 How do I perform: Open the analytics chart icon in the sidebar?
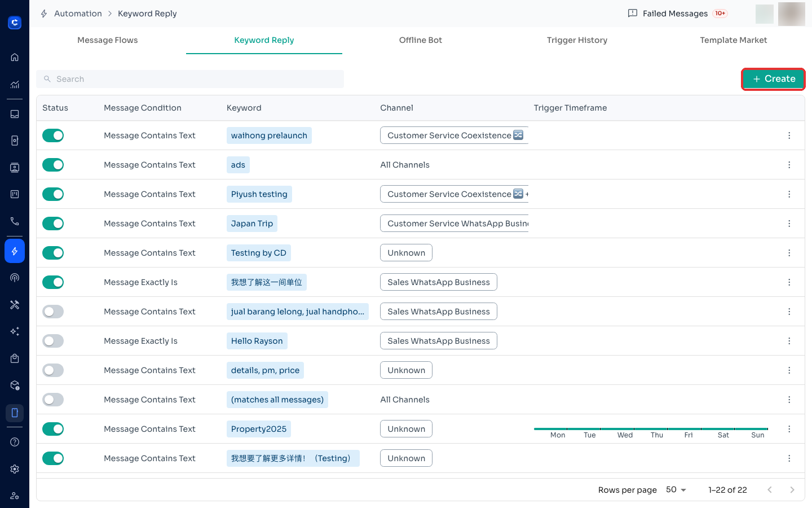[15, 85]
